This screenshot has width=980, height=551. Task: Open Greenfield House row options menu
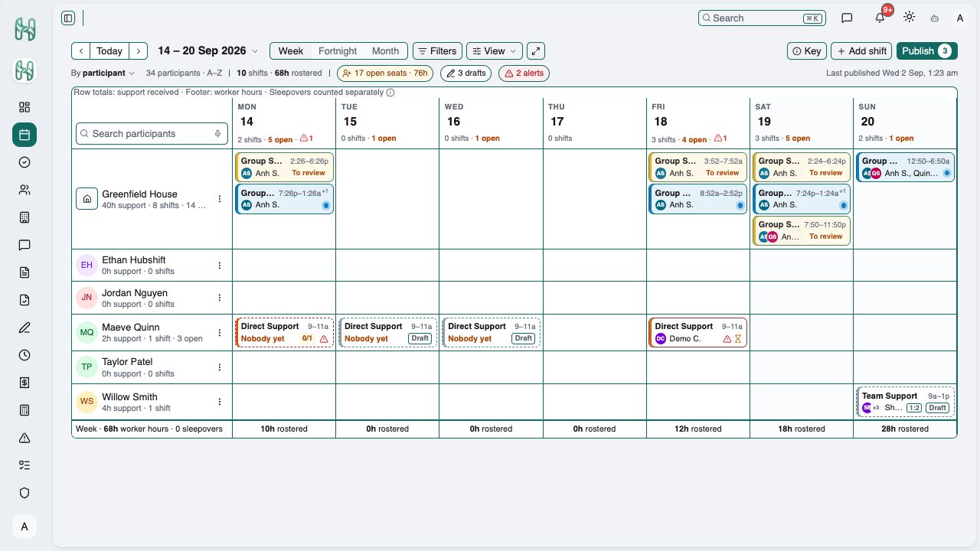(220, 199)
